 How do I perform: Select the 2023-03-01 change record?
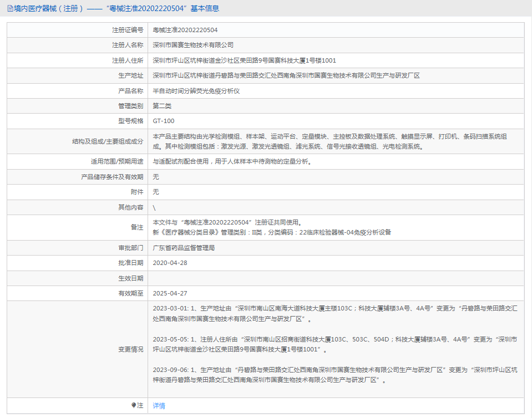pos(335,314)
